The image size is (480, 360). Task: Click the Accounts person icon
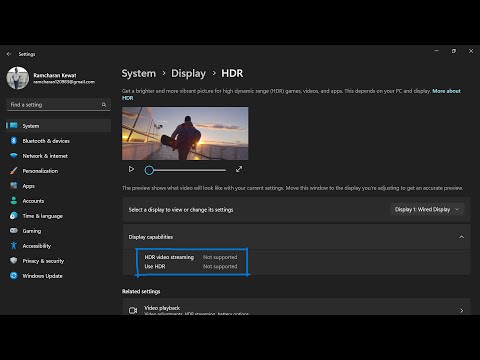click(x=13, y=201)
